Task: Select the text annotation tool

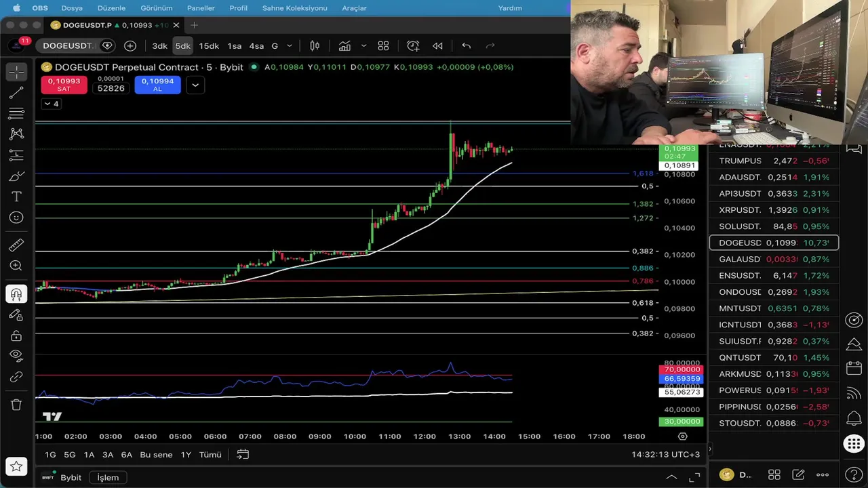Action: coord(16,197)
